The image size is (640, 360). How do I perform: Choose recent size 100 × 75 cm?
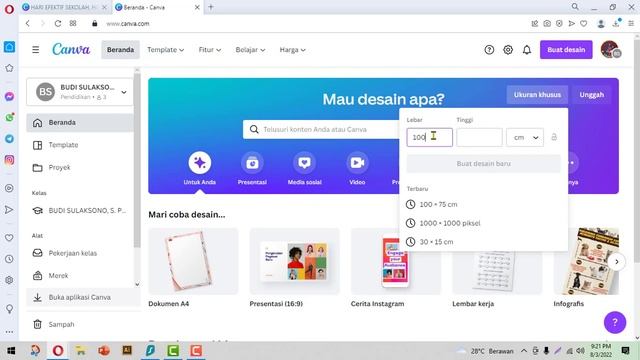(x=483, y=204)
